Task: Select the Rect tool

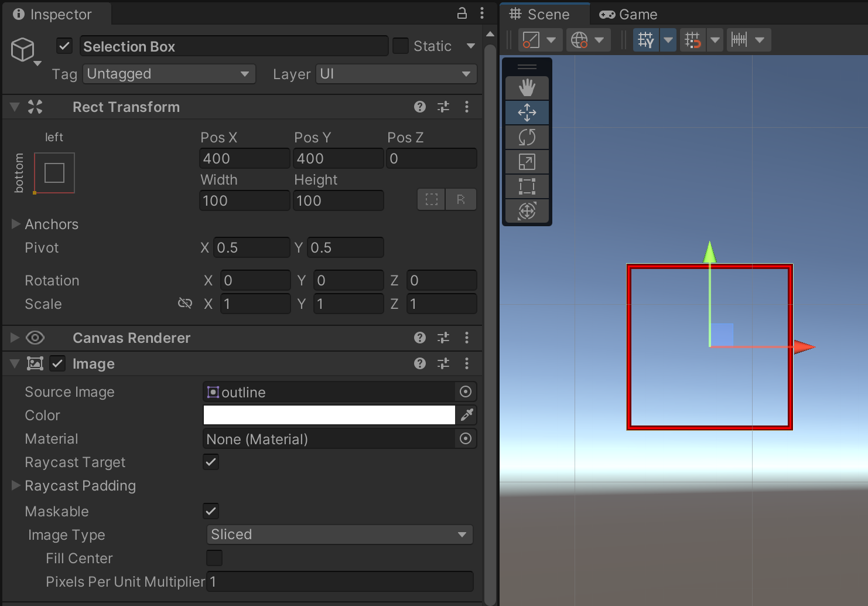Action: pos(527,186)
